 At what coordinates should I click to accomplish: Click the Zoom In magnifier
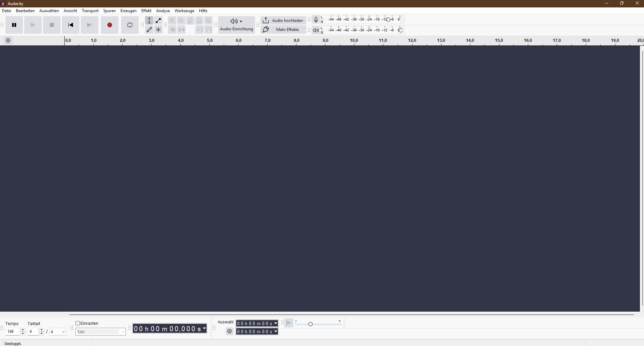pos(172,21)
